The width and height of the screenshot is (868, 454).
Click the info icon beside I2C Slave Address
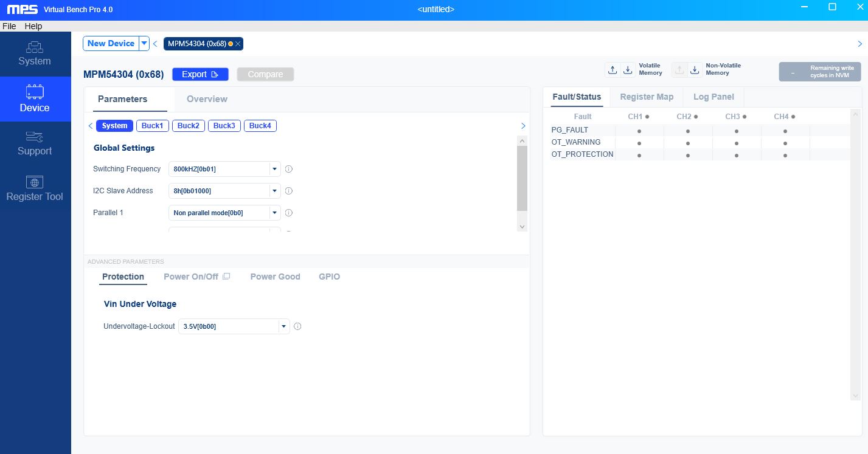pyautogui.click(x=289, y=191)
